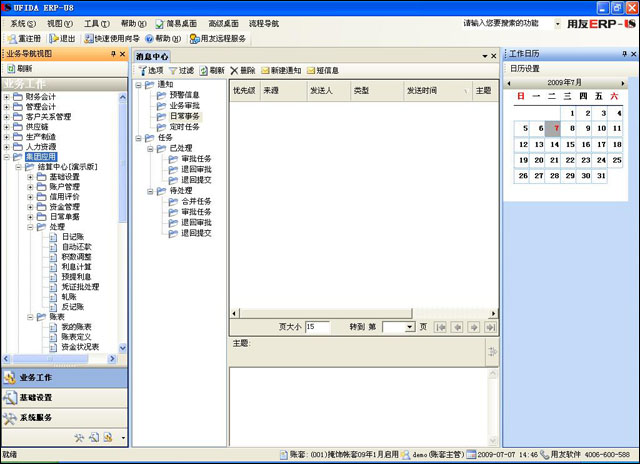This screenshot has height=464, width=640.
Task: Collapse the 通知 node in message tree
Action: (x=138, y=85)
